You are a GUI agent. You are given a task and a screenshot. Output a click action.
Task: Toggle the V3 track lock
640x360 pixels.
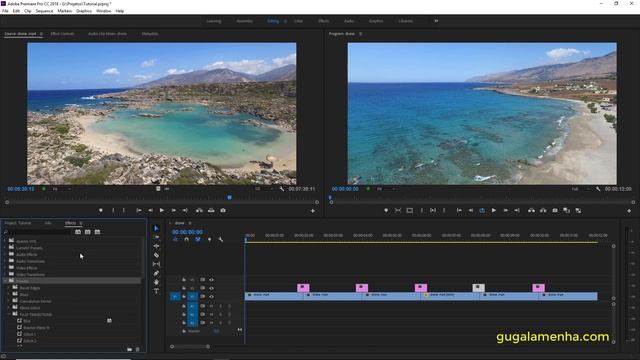[x=184, y=280]
